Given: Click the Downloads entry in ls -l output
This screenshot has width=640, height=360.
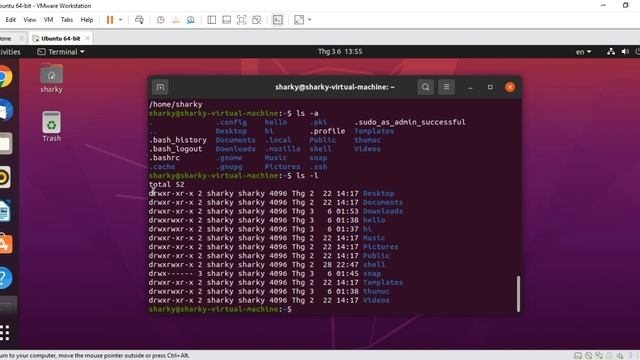Looking at the screenshot, I should pyautogui.click(x=382, y=211).
